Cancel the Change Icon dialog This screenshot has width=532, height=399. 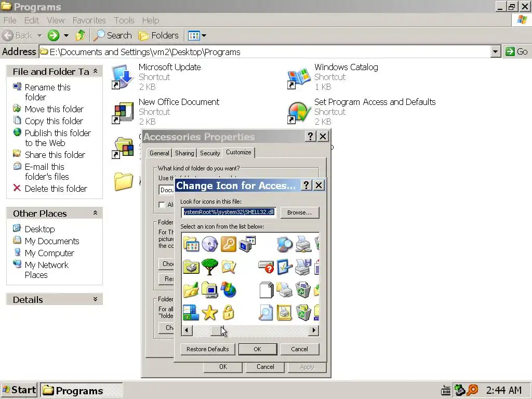coord(300,349)
